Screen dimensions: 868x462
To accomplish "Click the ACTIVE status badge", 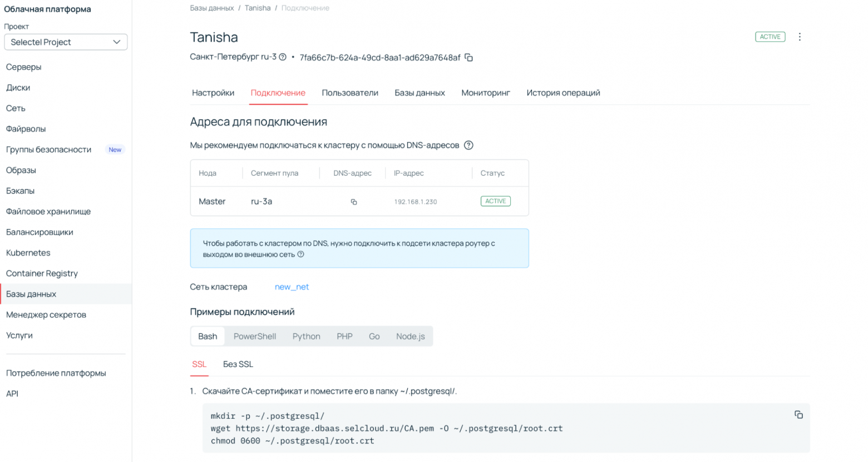I will [x=770, y=37].
